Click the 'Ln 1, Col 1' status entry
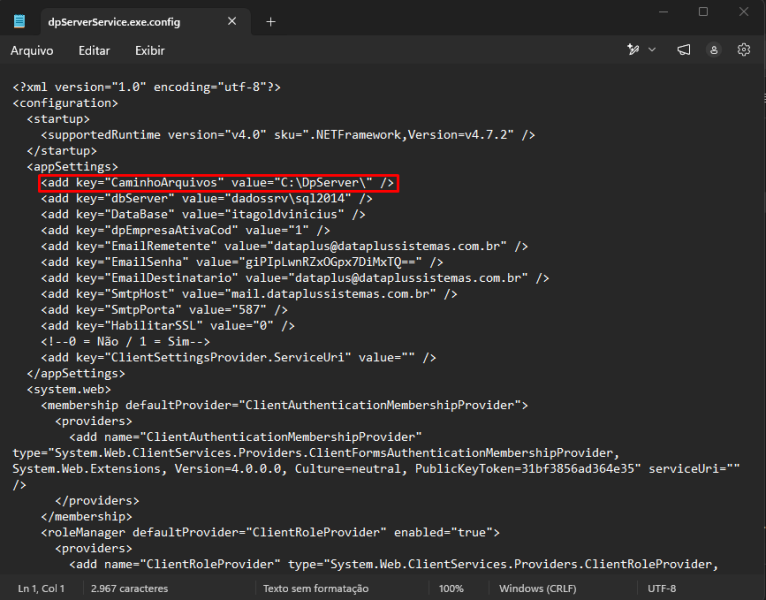The image size is (766, 600). click(41, 588)
